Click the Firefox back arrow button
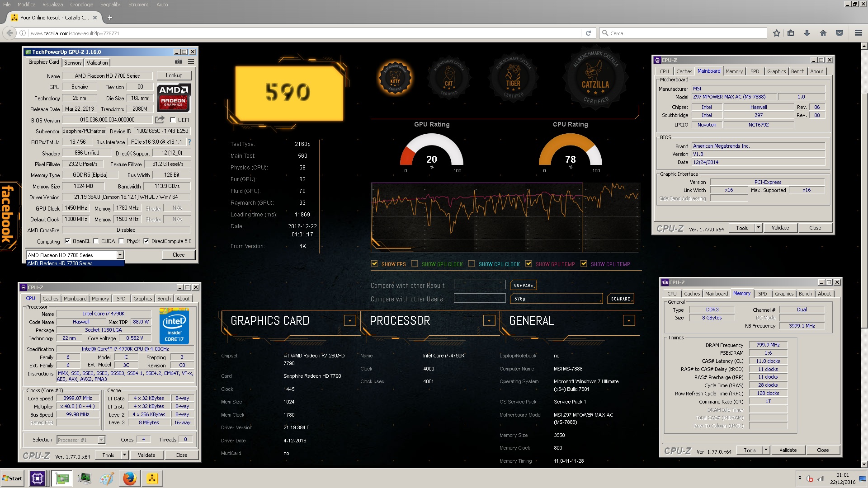The image size is (868, 488). coord(9,33)
